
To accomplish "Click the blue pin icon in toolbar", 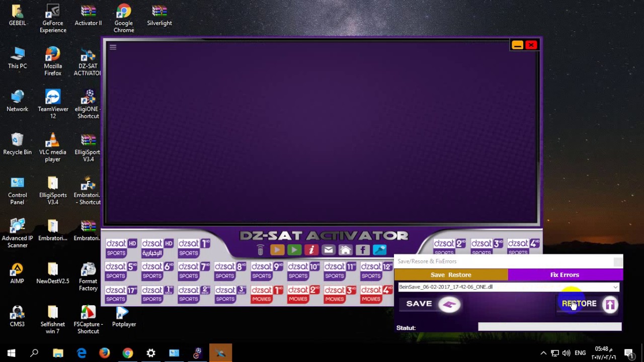I will click(x=380, y=250).
